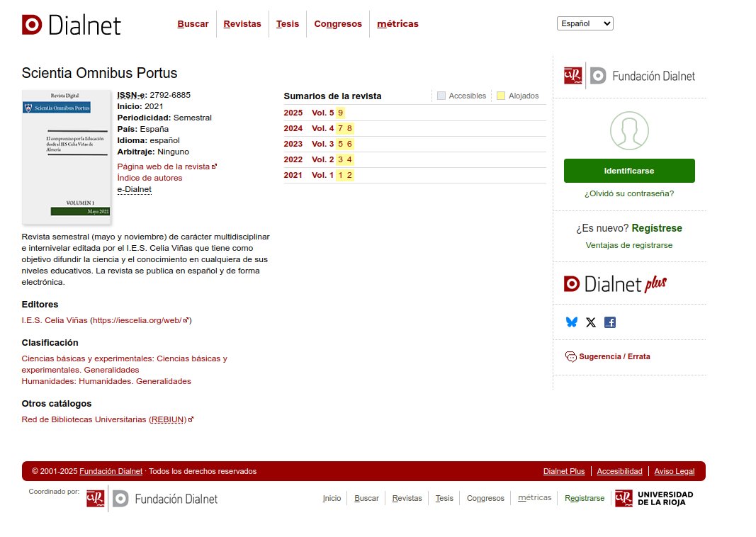Open Humanidades. Generalidades classification link
Viewport: 756px width, 537px height.
[106, 381]
